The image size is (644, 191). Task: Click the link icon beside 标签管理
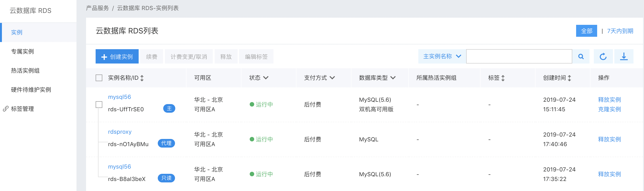tap(5, 109)
